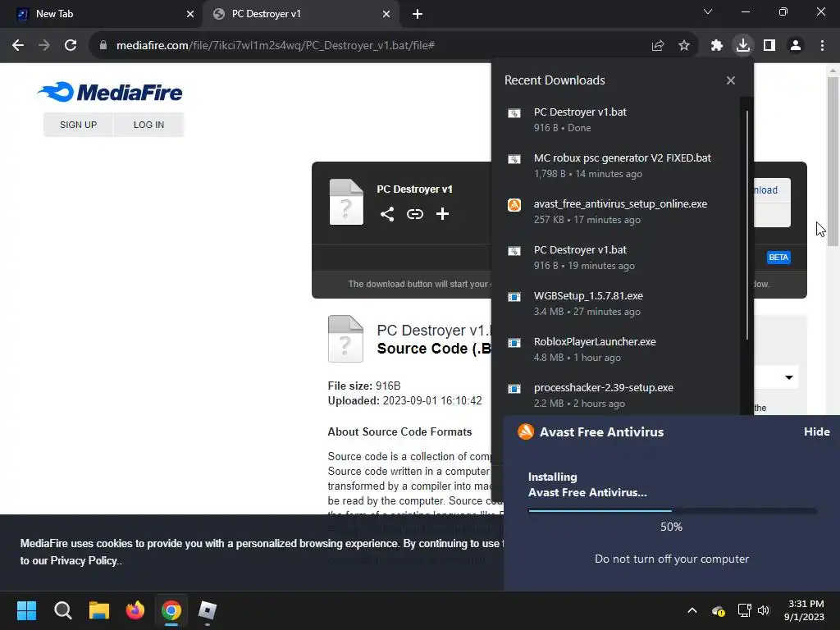The width and height of the screenshot is (840, 630).
Task: Click the network tray icon
Action: pos(744,610)
